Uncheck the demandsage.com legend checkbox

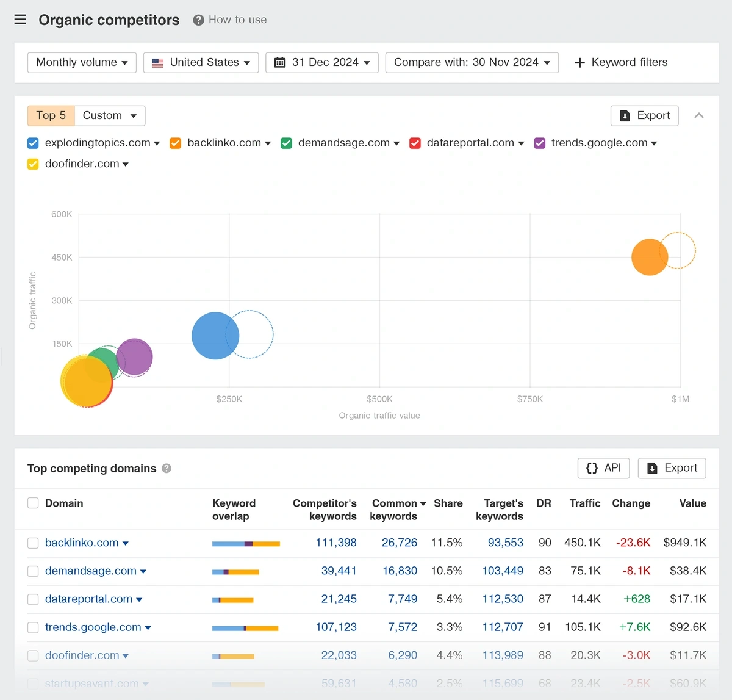click(286, 143)
